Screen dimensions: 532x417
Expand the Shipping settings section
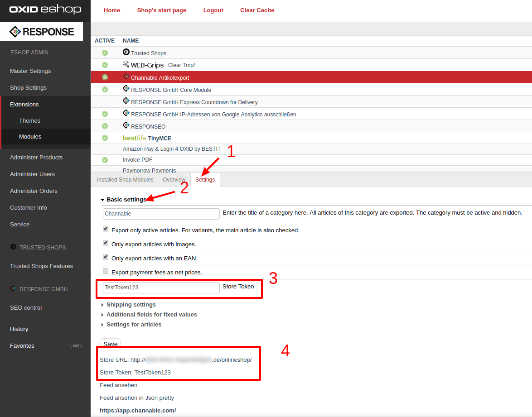128,304
